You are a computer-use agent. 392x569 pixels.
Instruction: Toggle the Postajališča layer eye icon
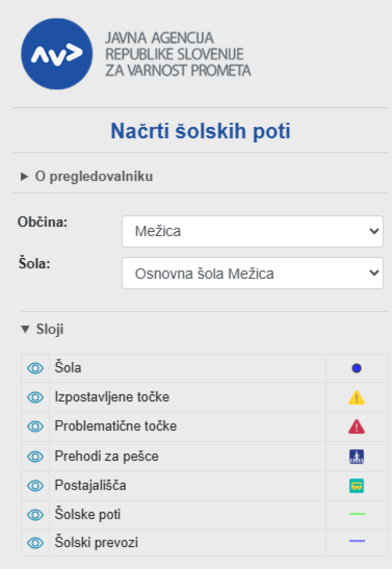[x=35, y=486]
